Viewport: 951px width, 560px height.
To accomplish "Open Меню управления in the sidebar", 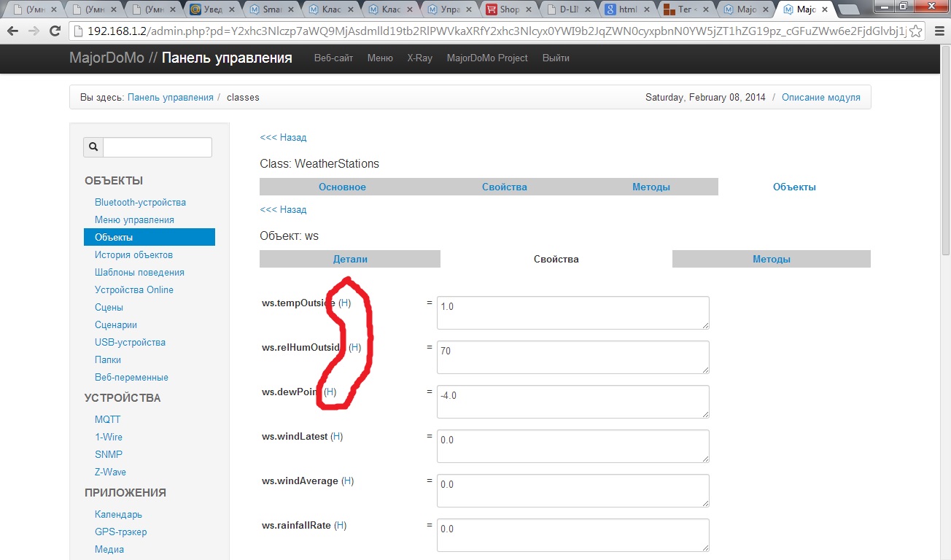I will (x=134, y=219).
